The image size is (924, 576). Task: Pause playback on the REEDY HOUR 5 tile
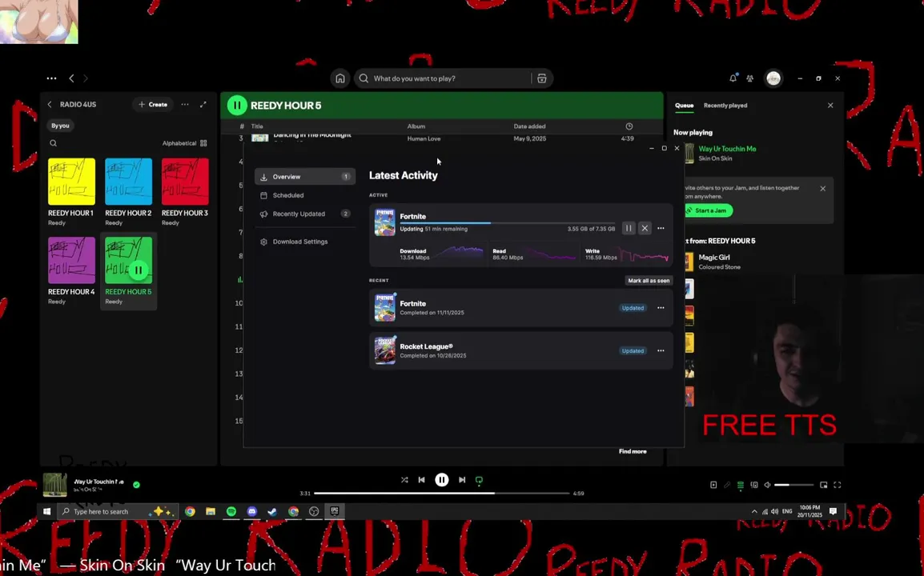(x=138, y=270)
